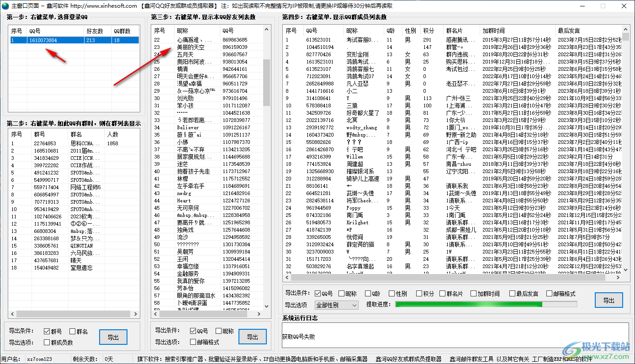
Task: Sort login list by 好友数 column header
Action: pyautogui.click(x=97, y=31)
